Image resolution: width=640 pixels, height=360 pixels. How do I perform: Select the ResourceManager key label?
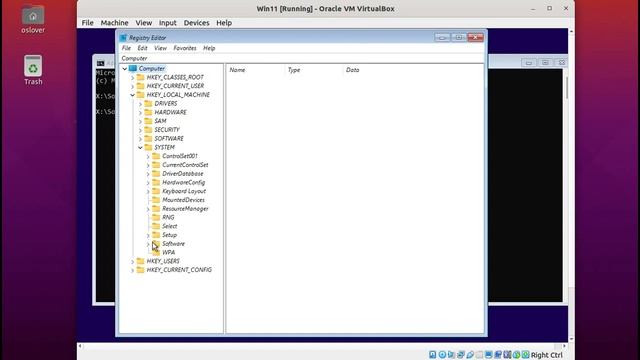(185, 209)
